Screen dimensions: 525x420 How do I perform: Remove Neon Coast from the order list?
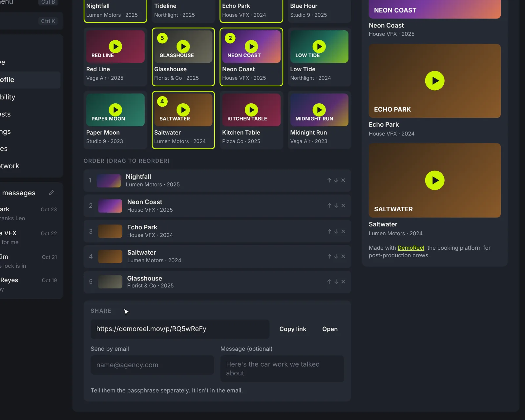[343, 205]
